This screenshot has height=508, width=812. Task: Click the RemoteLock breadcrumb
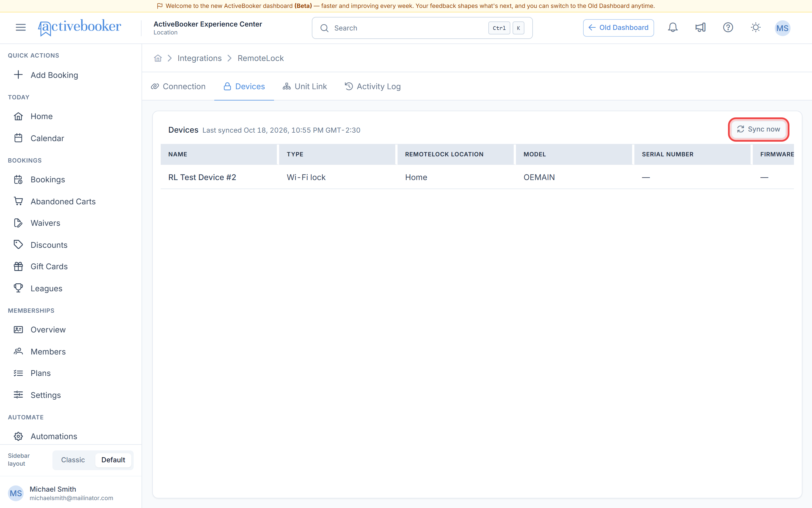[x=261, y=58]
